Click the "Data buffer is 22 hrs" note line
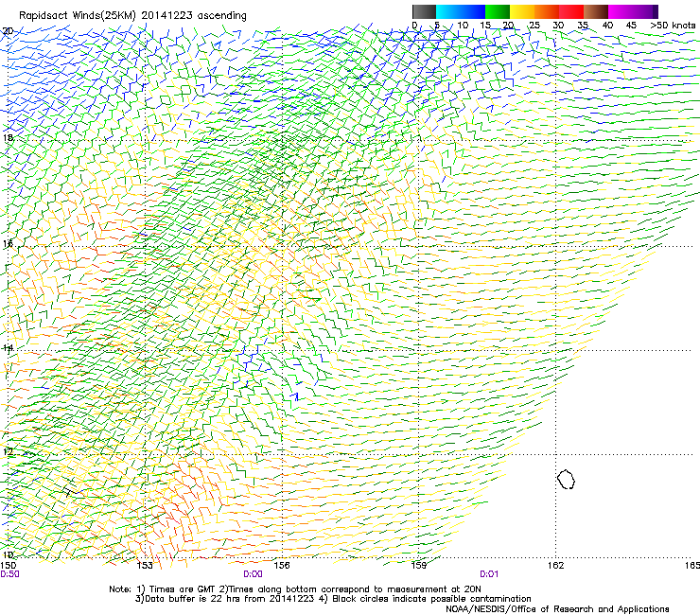This screenshot has height=615, width=700. click(334, 599)
